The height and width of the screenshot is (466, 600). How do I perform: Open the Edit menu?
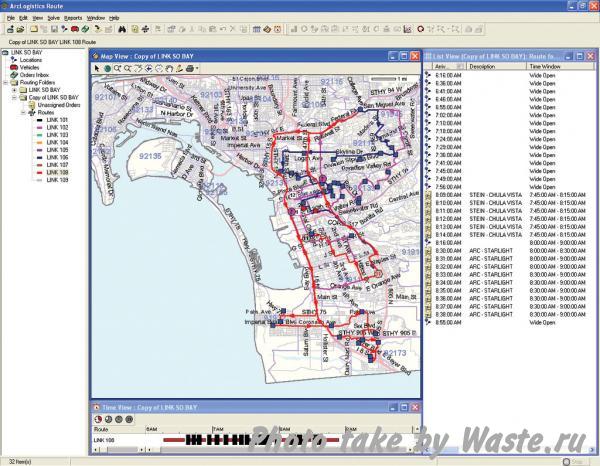tap(23, 18)
